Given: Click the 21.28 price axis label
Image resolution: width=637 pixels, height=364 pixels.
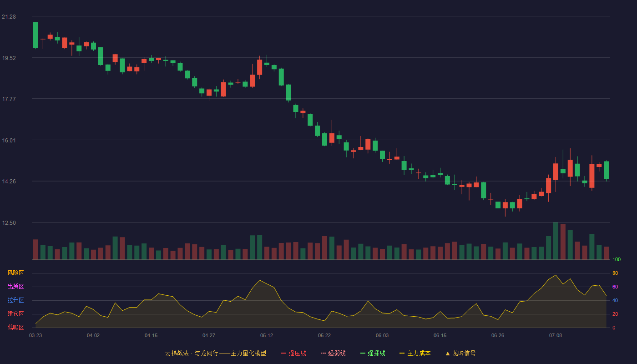Looking at the screenshot, I should click(9, 17).
